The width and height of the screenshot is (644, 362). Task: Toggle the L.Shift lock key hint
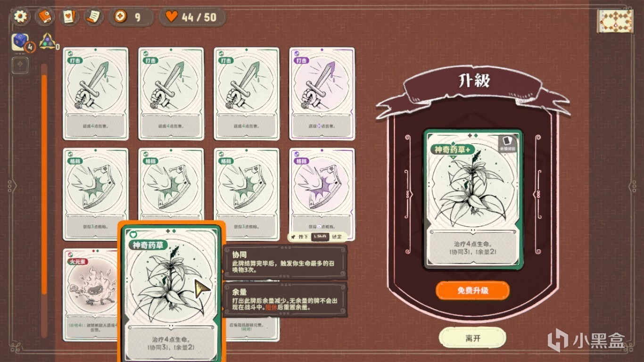pyautogui.click(x=319, y=237)
